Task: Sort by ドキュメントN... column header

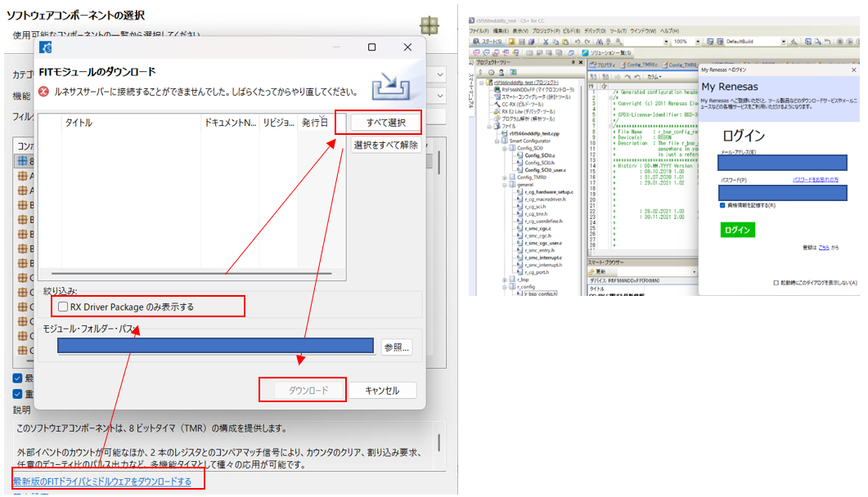Action: (230, 123)
